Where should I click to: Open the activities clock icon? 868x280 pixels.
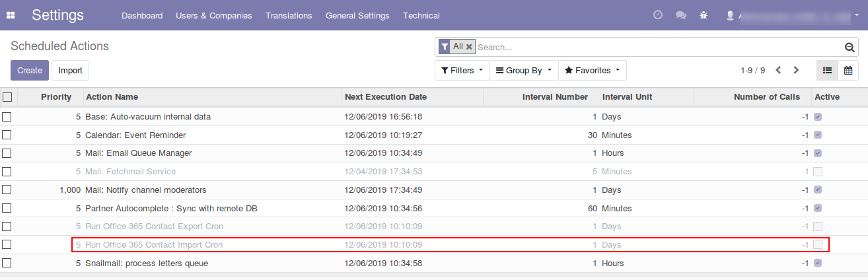pos(657,15)
